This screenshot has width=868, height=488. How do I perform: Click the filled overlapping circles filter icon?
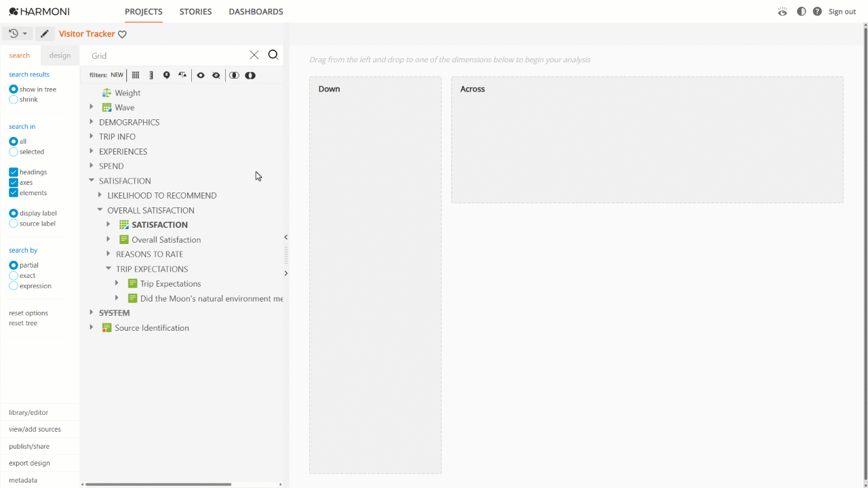pos(250,75)
